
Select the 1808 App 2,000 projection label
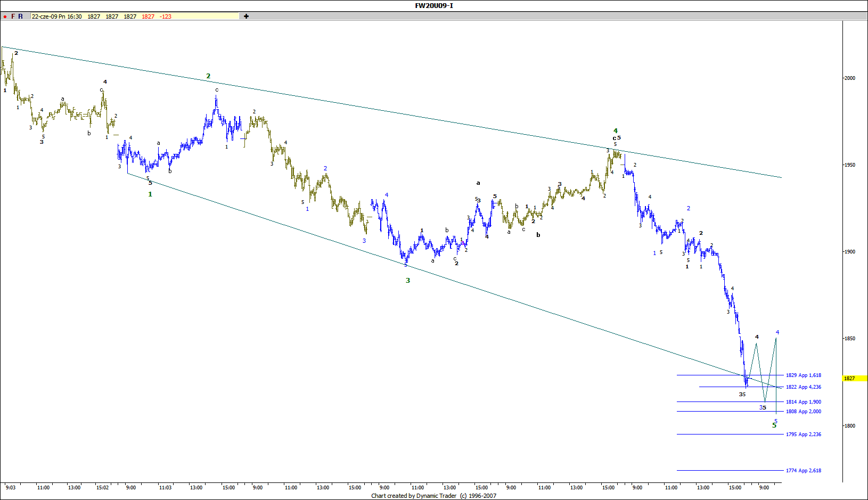pos(804,412)
